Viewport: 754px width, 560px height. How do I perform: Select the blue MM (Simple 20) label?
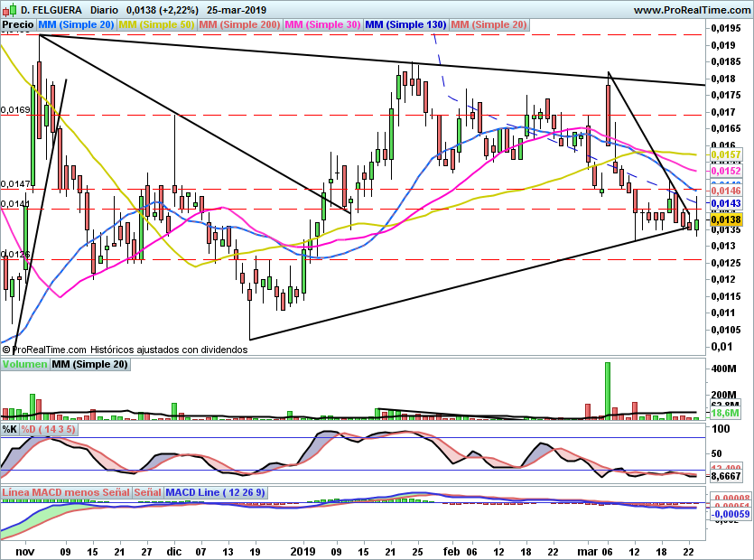pos(76,24)
